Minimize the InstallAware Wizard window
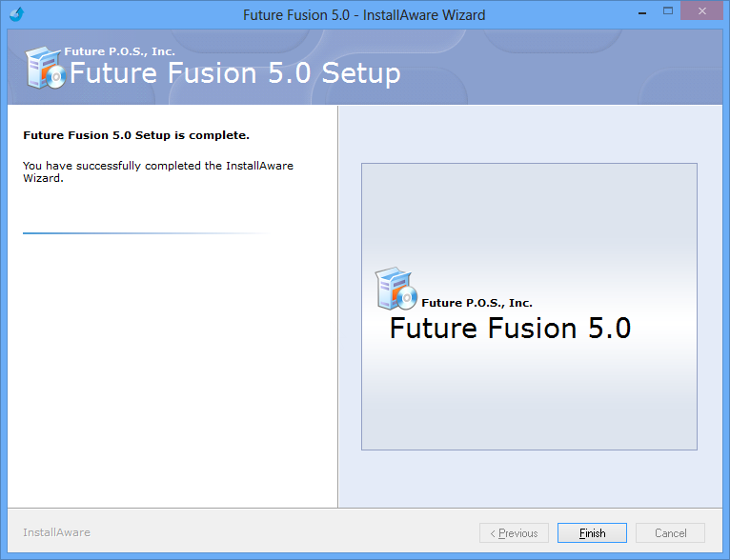 point(642,13)
